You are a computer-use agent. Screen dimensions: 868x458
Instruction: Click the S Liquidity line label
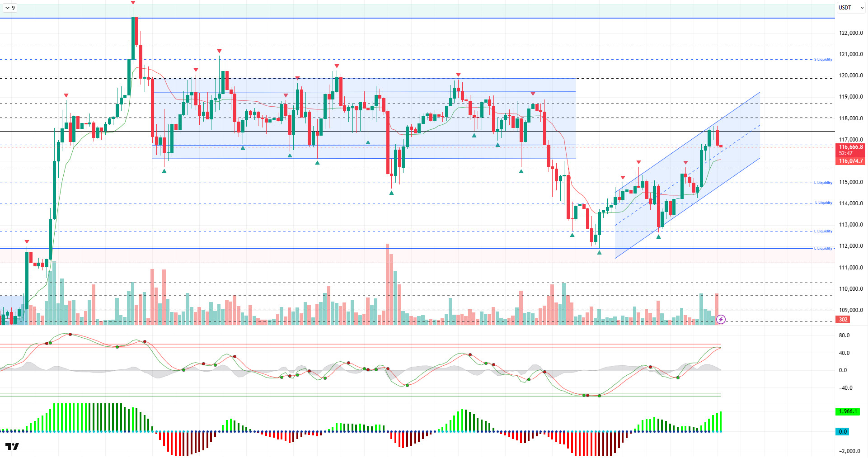[823, 59]
